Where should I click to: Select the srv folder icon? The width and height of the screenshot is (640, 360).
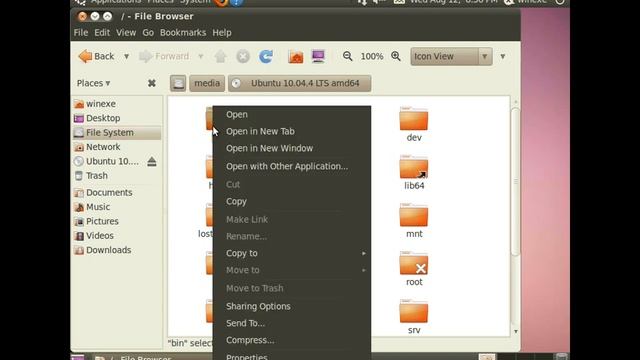click(x=414, y=311)
